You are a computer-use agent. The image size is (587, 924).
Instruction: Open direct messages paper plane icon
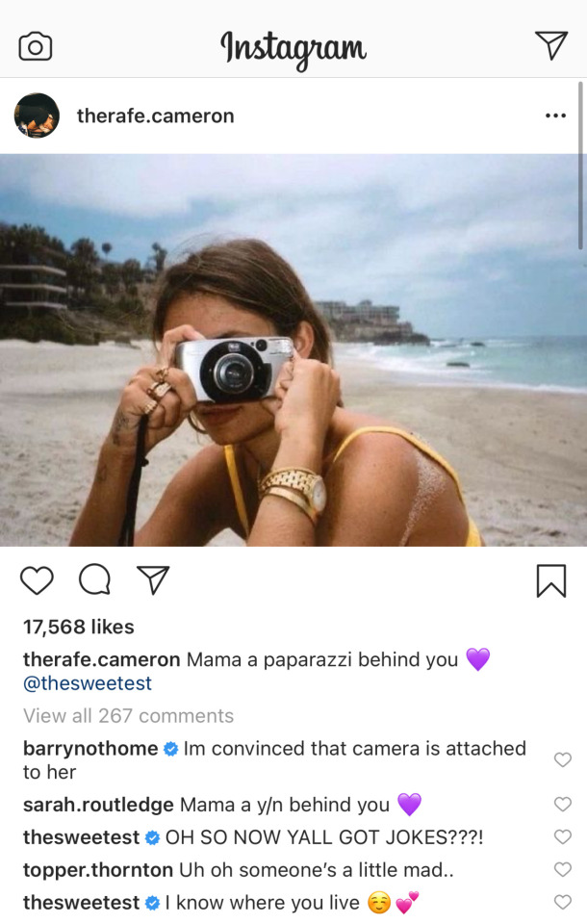pos(550,45)
